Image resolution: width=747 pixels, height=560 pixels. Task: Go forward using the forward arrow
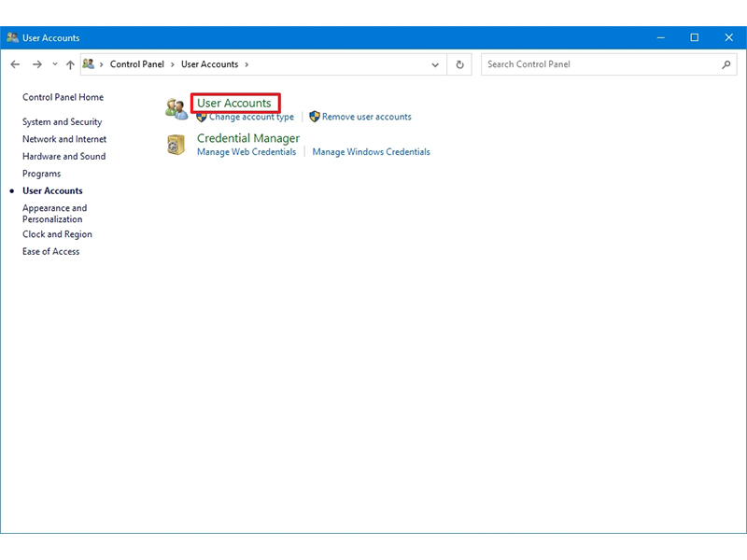click(37, 64)
